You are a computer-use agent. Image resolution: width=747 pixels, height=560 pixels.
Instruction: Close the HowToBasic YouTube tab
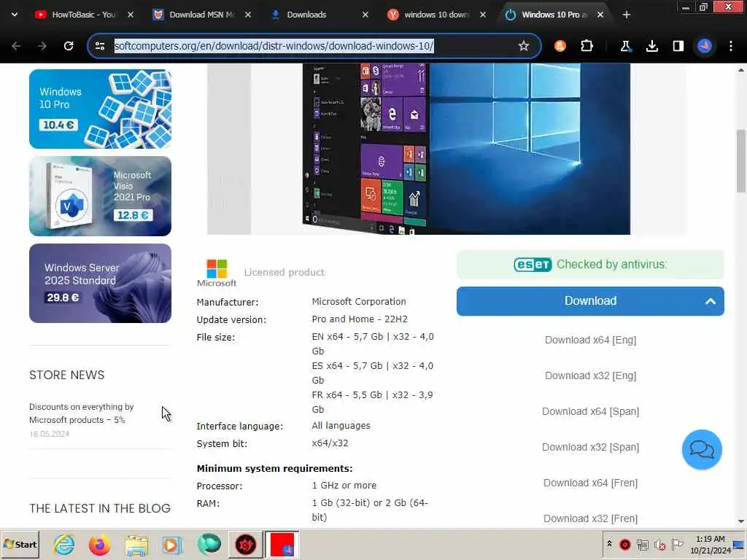[x=131, y=15]
